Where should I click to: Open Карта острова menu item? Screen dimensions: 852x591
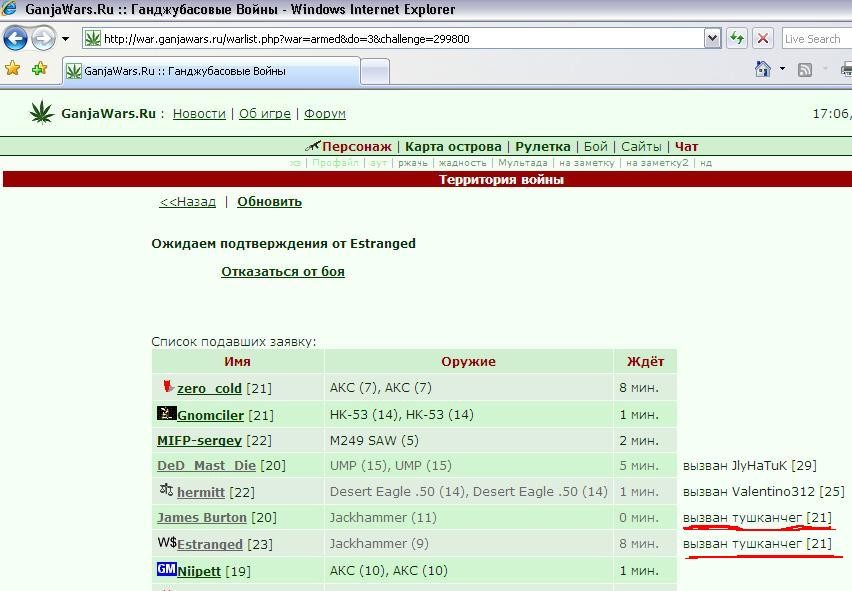[x=453, y=147]
